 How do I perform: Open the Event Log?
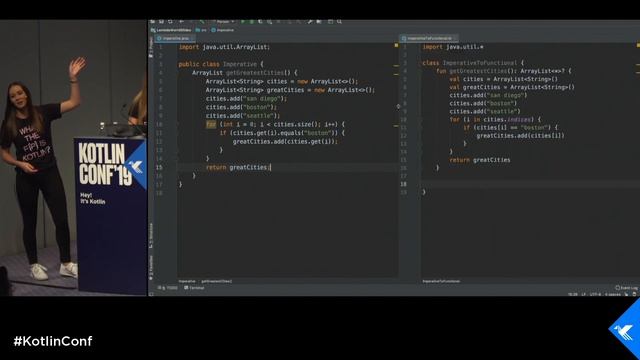pyautogui.click(x=627, y=288)
